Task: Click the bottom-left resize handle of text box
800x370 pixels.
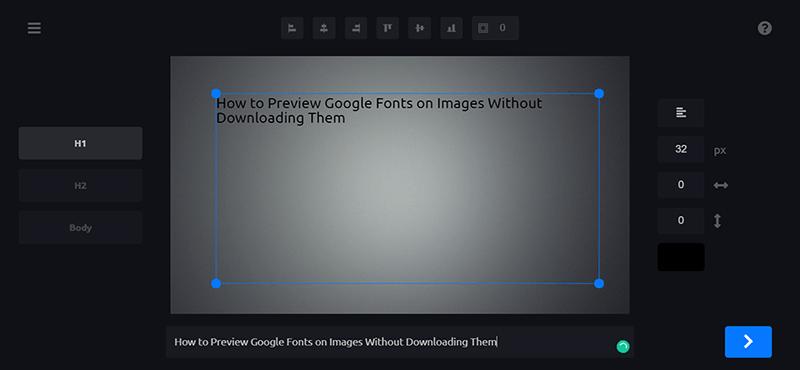Action: click(x=216, y=283)
